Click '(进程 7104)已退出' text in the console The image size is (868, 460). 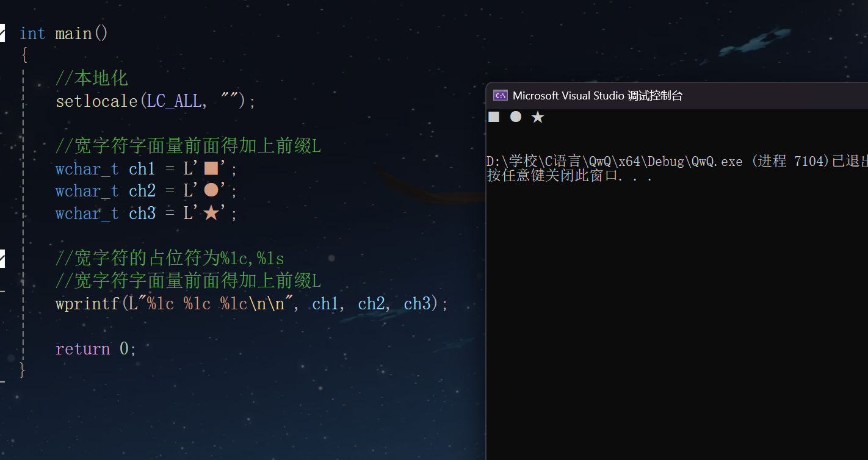[x=809, y=161]
